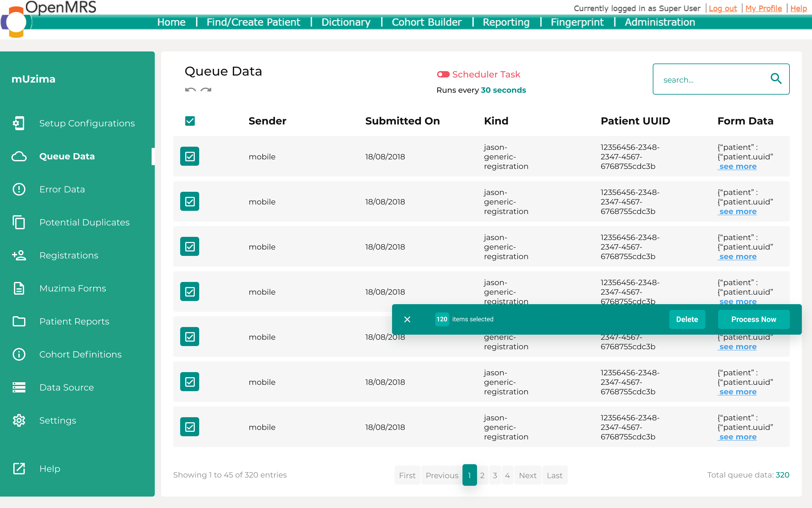Open the Reporting menu
The width and height of the screenshot is (812, 508).
[x=506, y=22]
